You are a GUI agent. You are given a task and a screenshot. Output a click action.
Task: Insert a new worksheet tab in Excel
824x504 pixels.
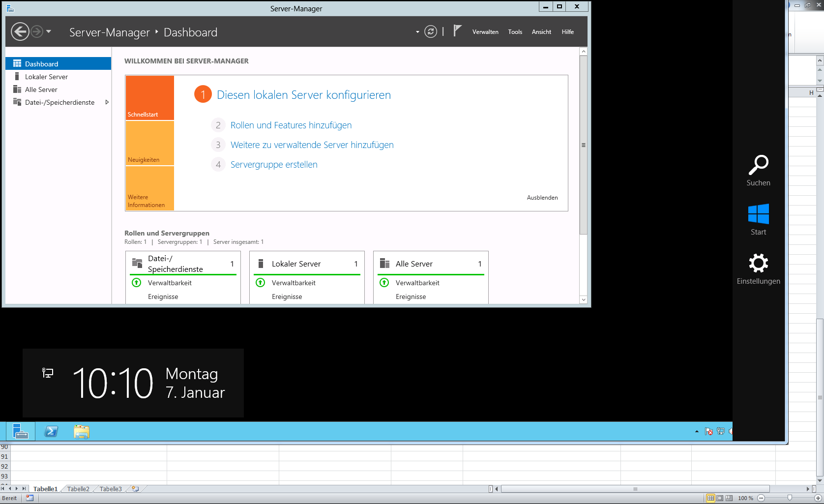tap(135, 489)
